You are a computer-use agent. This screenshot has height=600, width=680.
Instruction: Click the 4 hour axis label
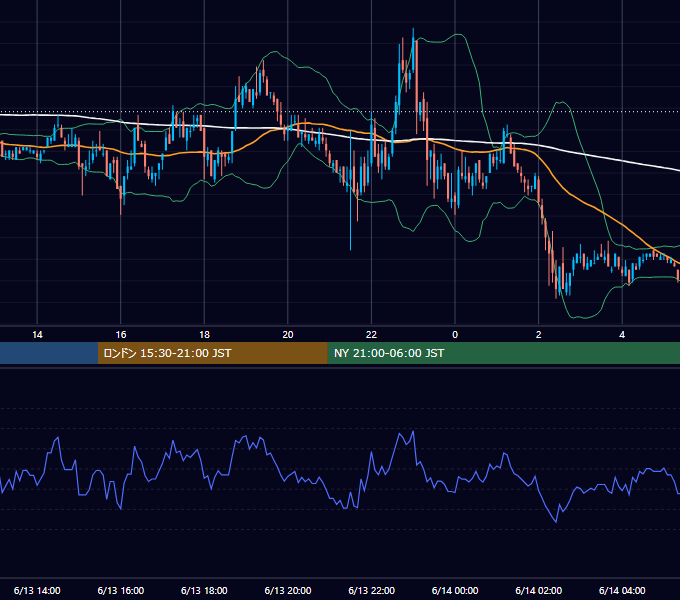point(622,335)
